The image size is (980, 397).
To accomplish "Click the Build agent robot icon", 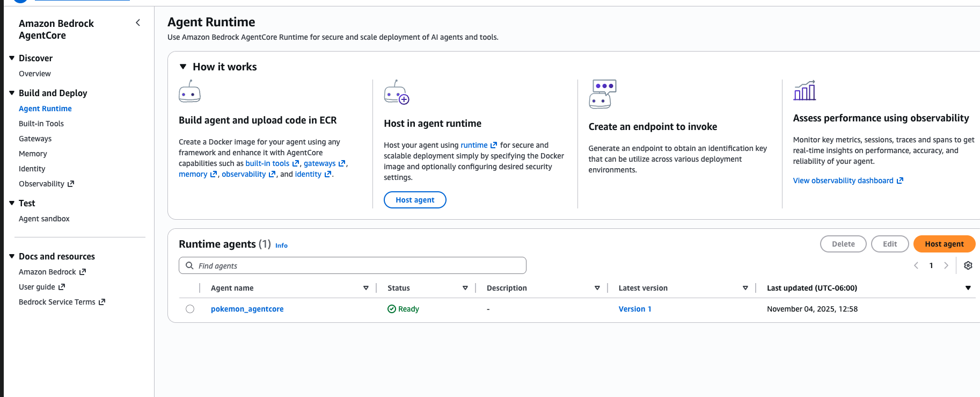I will tap(189, 92).
